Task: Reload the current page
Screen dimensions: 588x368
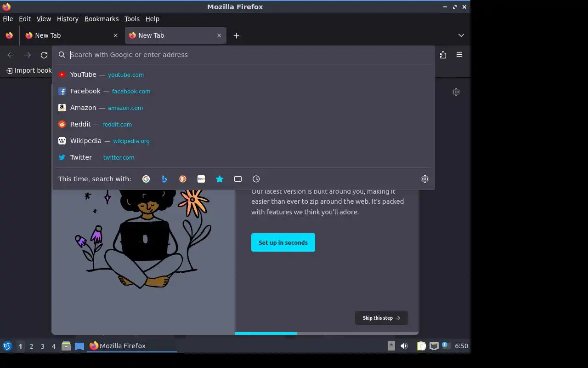Action: click(x=44, y=55)
